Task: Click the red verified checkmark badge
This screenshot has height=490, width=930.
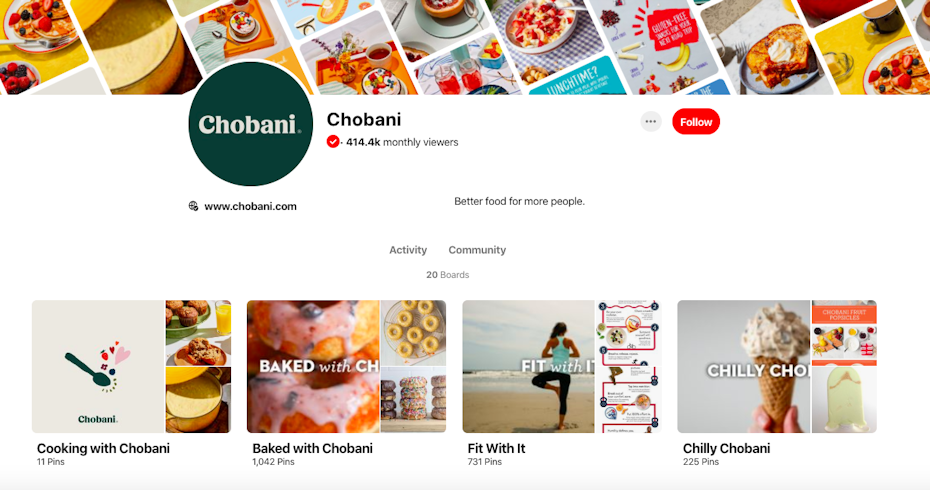Action: [x=333, y=142]
